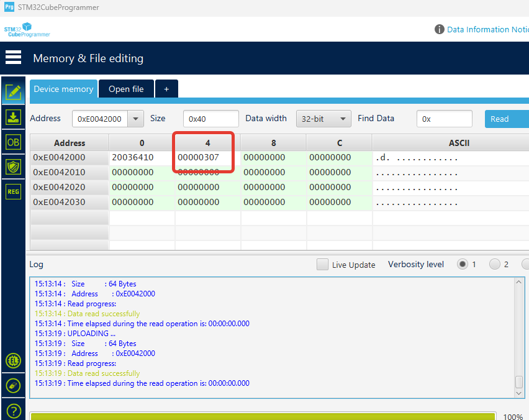Click the help question mark icon
Image resolution: width=529 pixels, height=420 pixels.
(13, 411)
